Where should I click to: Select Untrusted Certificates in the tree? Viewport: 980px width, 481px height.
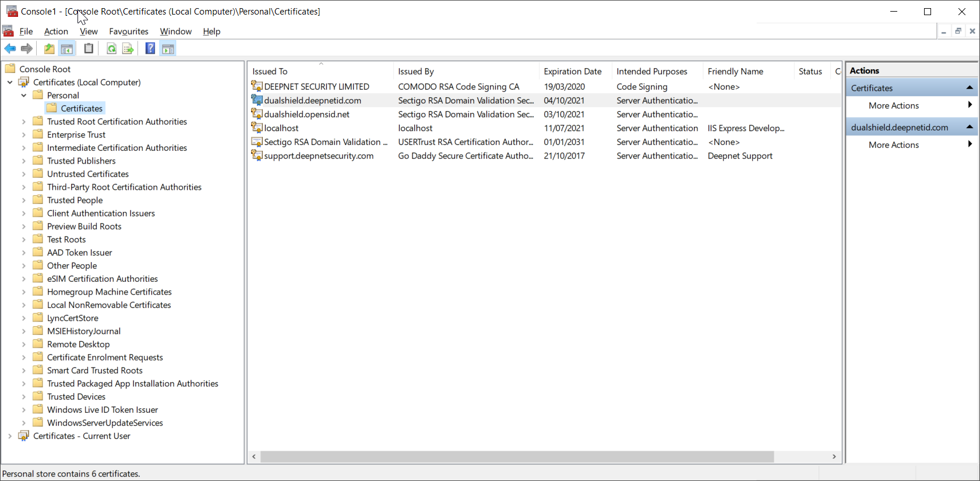[88, 174]
